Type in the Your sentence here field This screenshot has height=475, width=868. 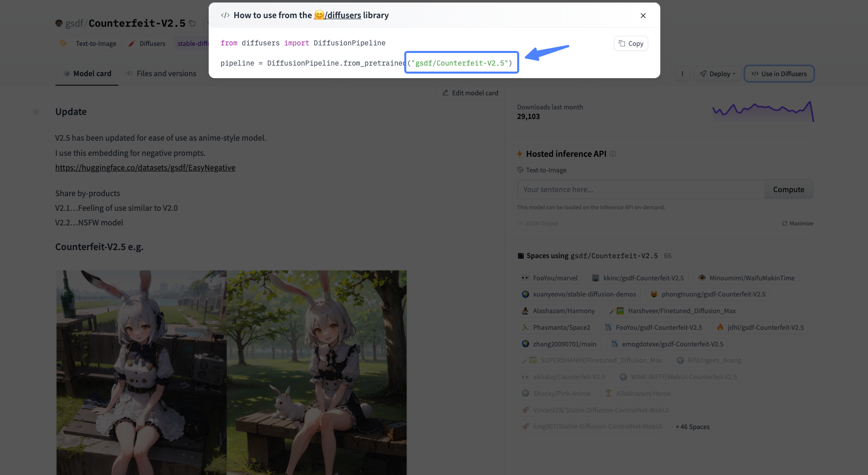point(640,190)
